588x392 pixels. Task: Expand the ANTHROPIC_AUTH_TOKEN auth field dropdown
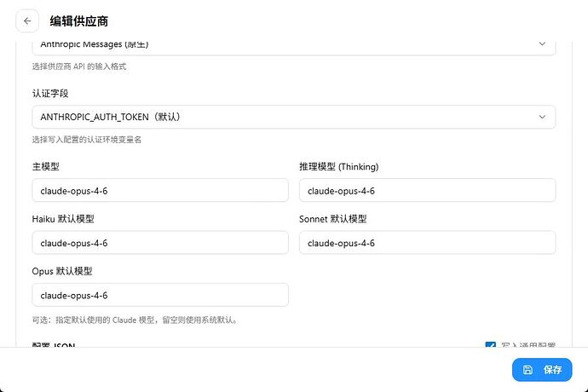point(294,117)
